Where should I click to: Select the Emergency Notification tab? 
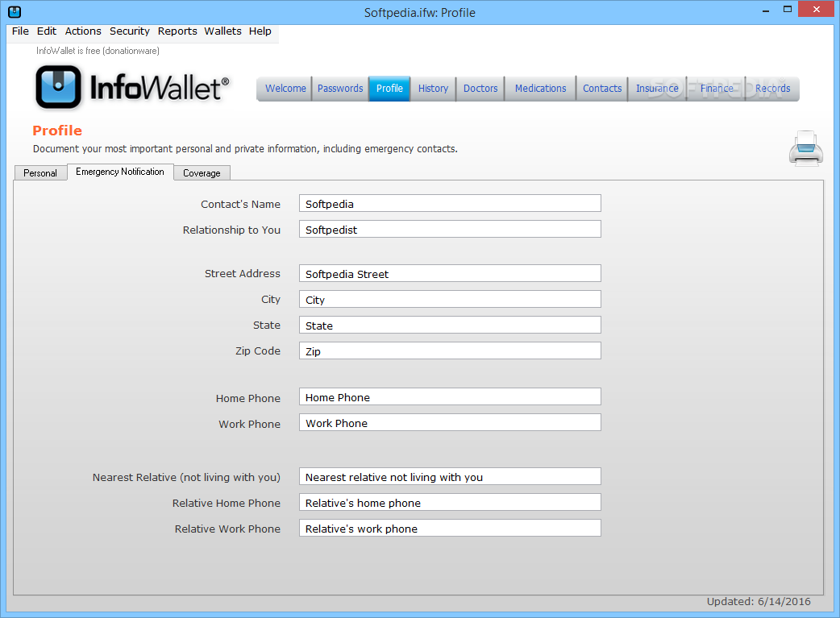[x=120, y=172]
